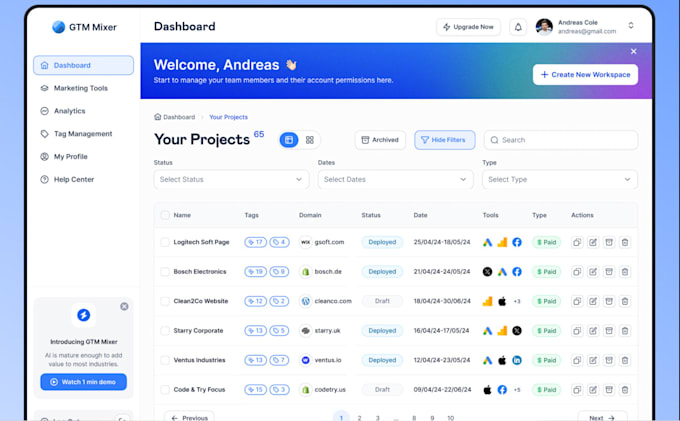Click the Upgrade Now button

click(468, 27)
